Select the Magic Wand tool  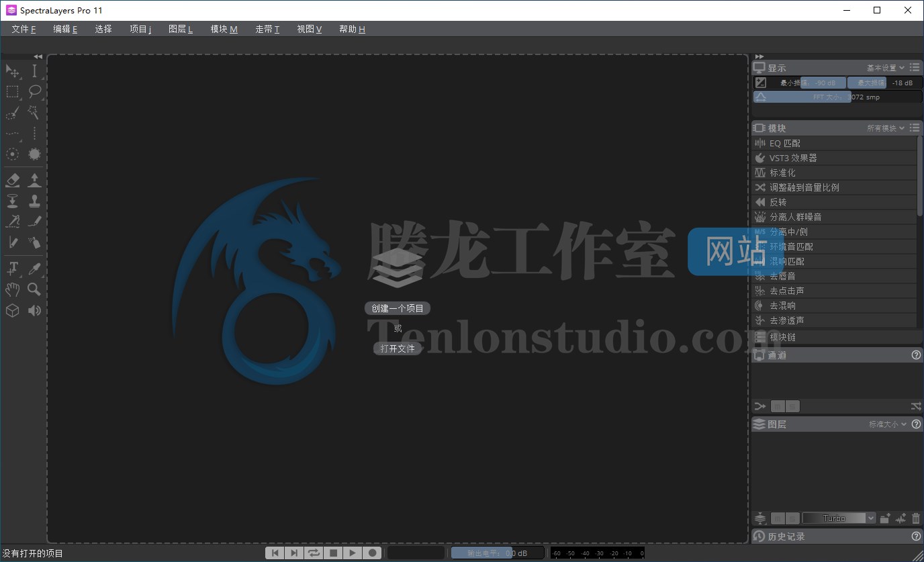pyautogui.click(x=34, y=113)
